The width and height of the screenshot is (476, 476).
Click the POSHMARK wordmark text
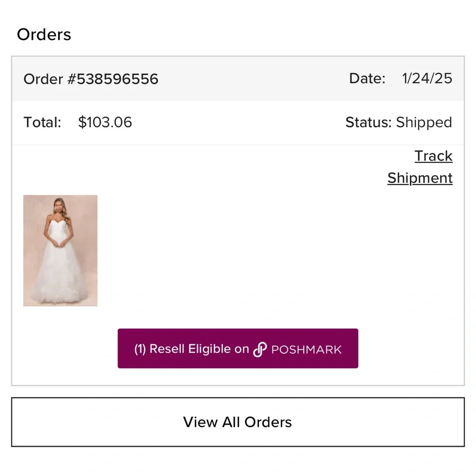click(x=306, y=350)
